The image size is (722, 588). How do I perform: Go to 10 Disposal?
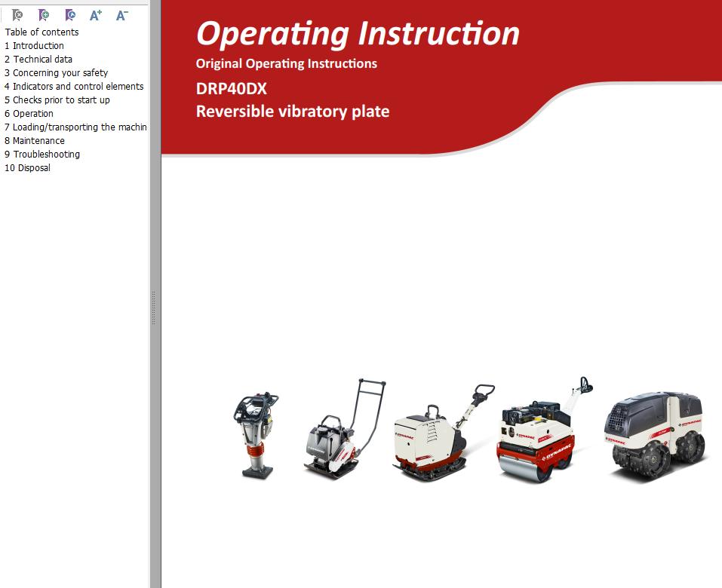click(27, 168)
